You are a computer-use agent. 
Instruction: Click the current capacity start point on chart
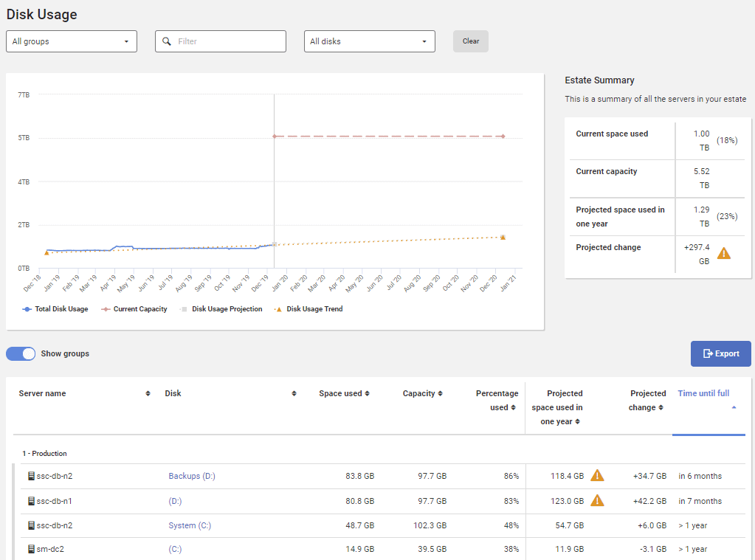click(x=275, y=136)
